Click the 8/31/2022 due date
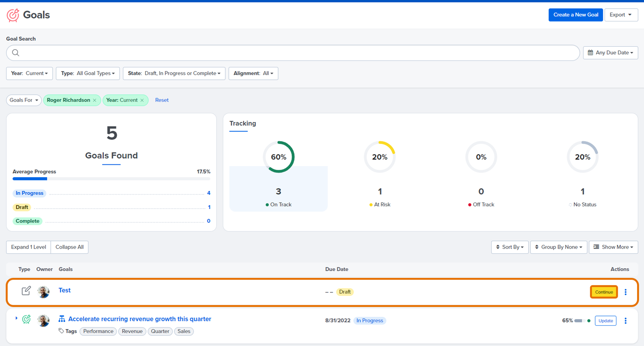The image size is (644, 346). [338, 321]
